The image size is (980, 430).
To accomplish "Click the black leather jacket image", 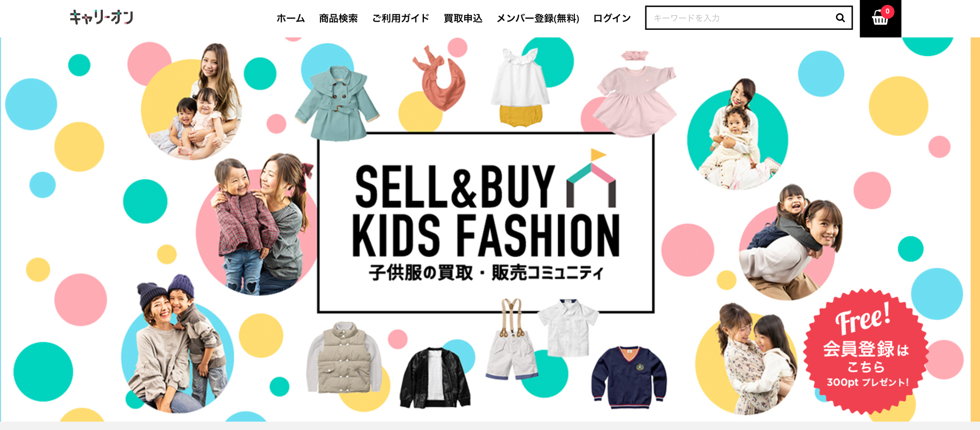I will [435, 377].
